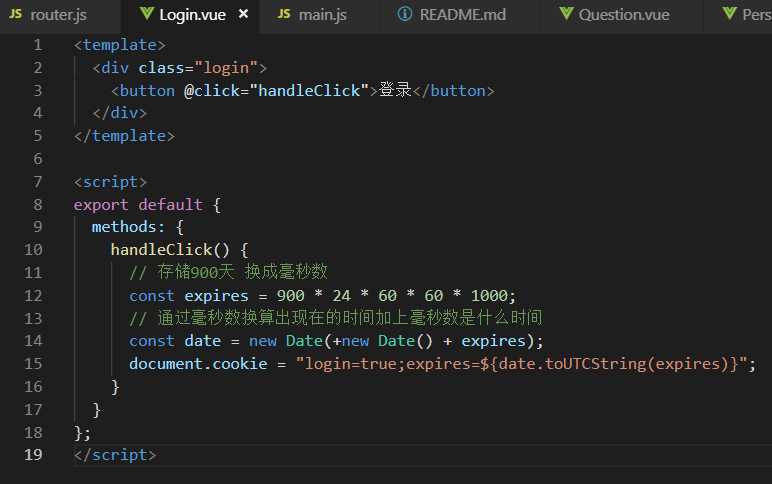Click the Vue icon on Login.vue tab
The height and width of the screenshot is (484, 772).
coord(146,14)
